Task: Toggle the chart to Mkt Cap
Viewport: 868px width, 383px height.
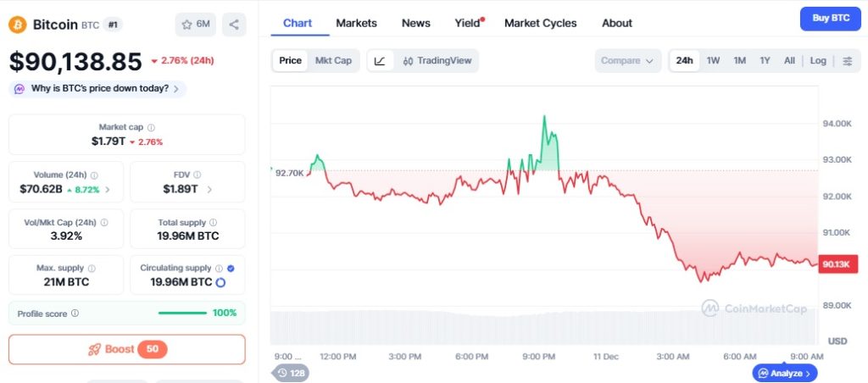Action: click(x=333, y=61)
